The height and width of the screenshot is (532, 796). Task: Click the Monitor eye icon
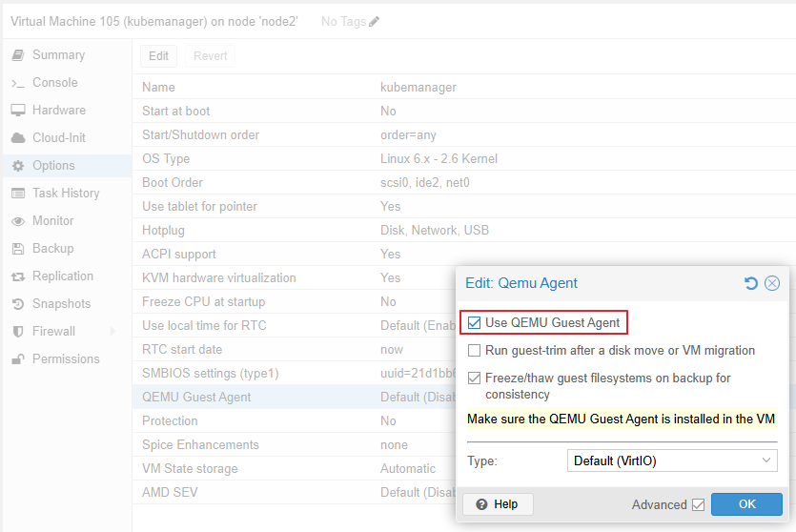(x=18, y=221)
